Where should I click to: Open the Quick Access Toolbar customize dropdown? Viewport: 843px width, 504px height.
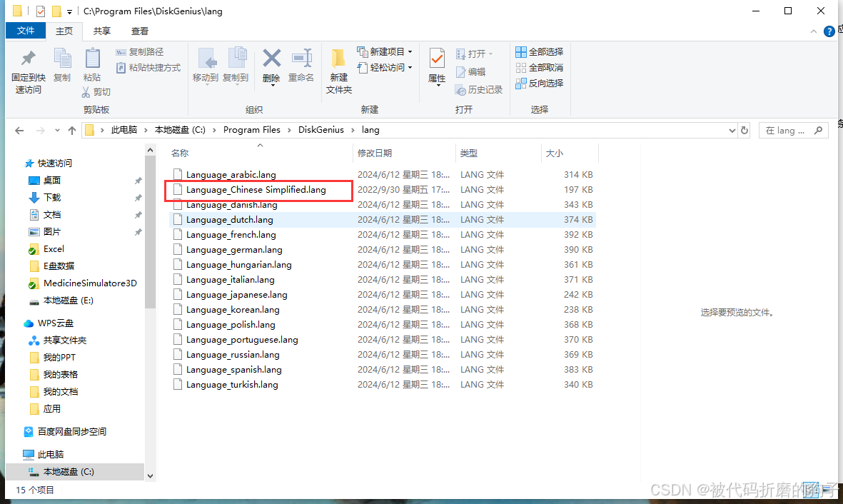pyautogui.click(x=69, y=11)
